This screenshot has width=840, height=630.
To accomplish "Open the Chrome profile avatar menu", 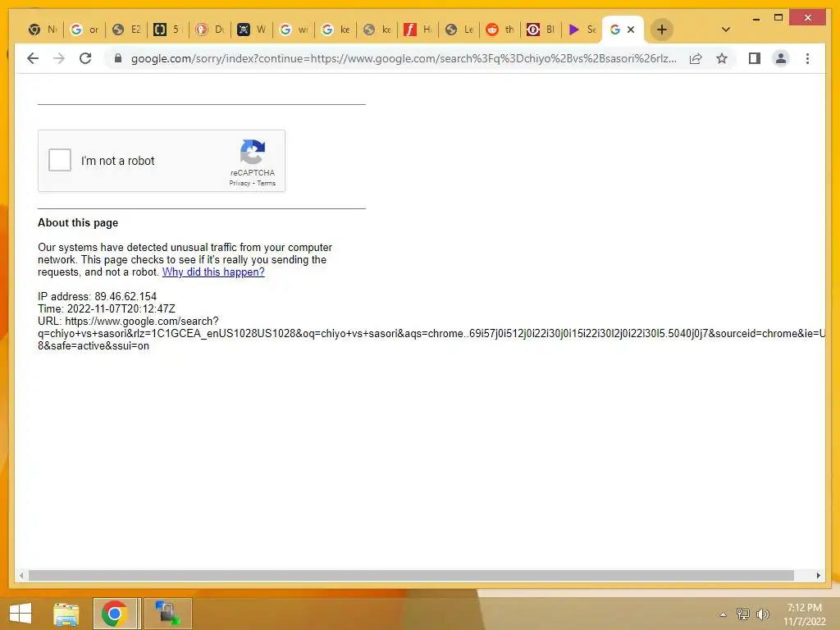I will coord(781,58).
